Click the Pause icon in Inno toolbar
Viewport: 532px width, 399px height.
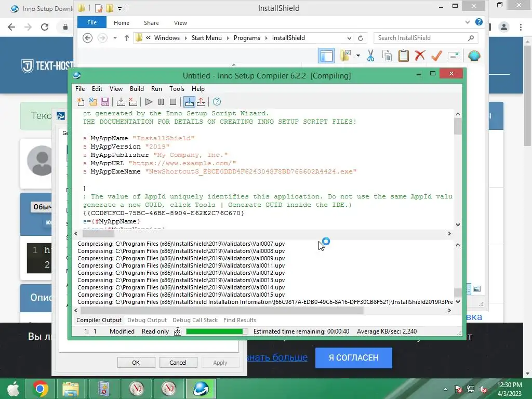tap(161, 102)
